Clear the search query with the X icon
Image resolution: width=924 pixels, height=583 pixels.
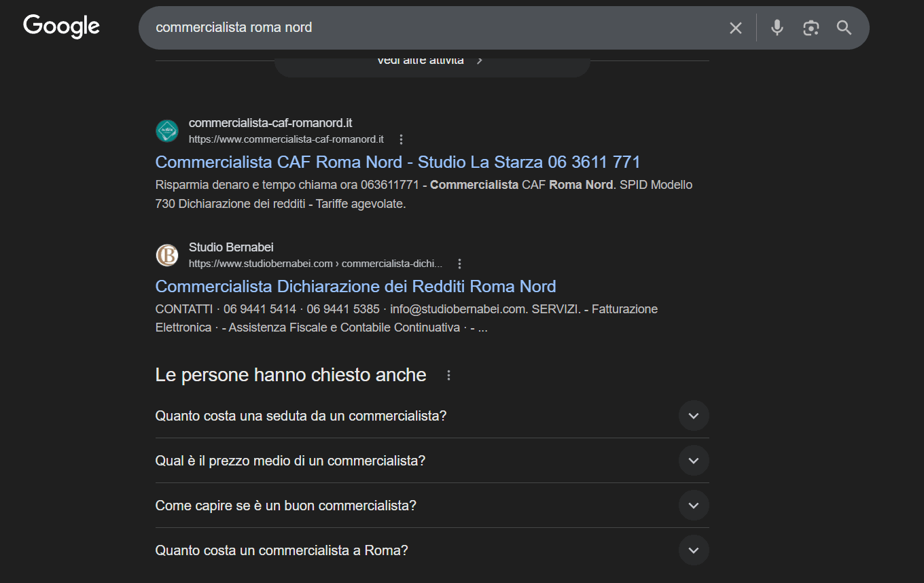click(x=736, y=28)
